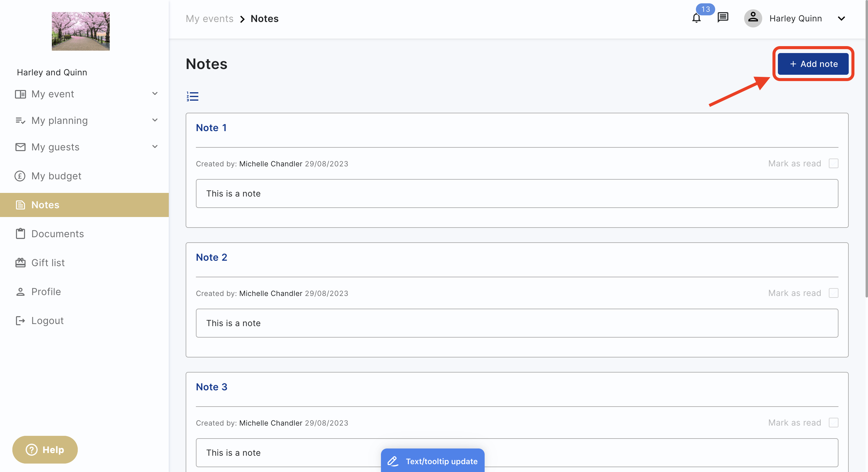Click the Documents clipboard icon
This screenshot has width=868, height=472.
pos(20,234)
